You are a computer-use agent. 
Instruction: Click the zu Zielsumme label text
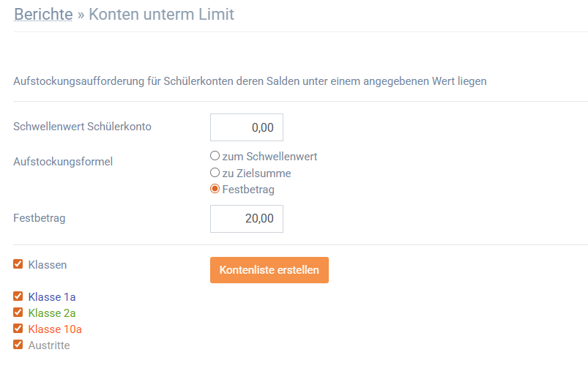pos(256,173)
